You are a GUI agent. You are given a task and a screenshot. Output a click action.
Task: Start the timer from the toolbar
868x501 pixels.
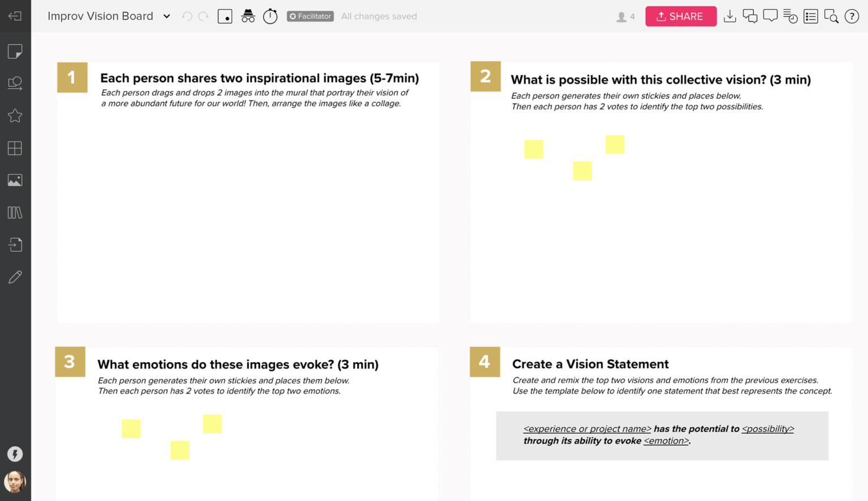(270, 16)
